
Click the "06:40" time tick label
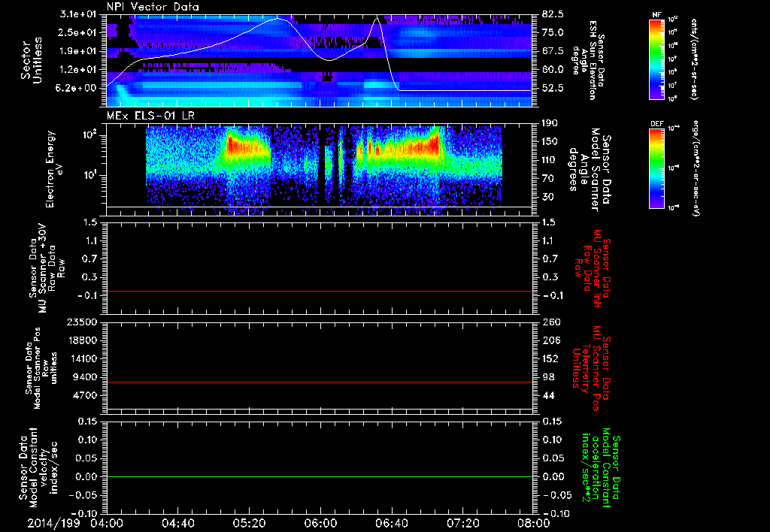[x=391, y=523]
